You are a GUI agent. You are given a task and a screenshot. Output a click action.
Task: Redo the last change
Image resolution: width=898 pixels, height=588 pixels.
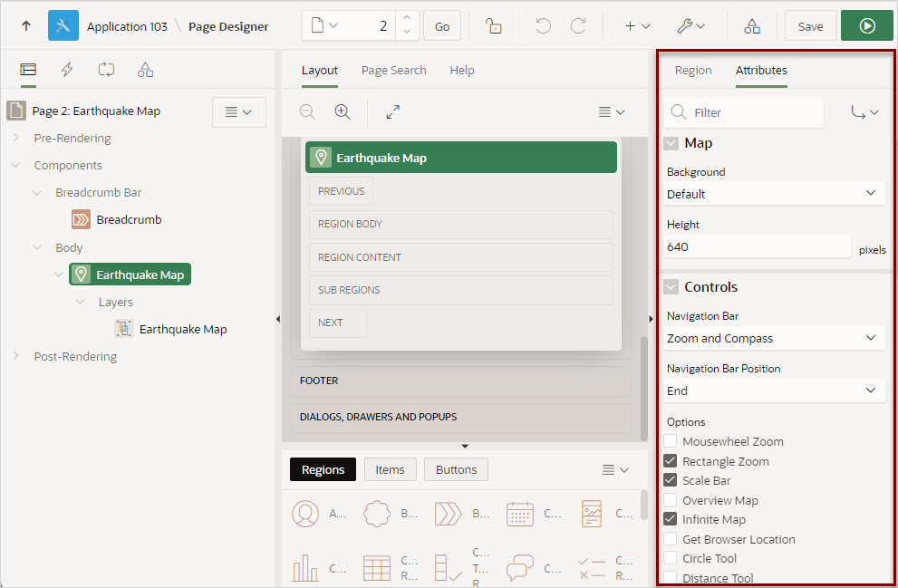pyautogui.click(x=578, y=25)
